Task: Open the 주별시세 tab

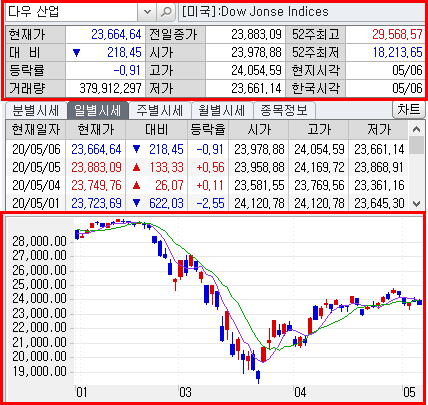Action: [160, 110]
